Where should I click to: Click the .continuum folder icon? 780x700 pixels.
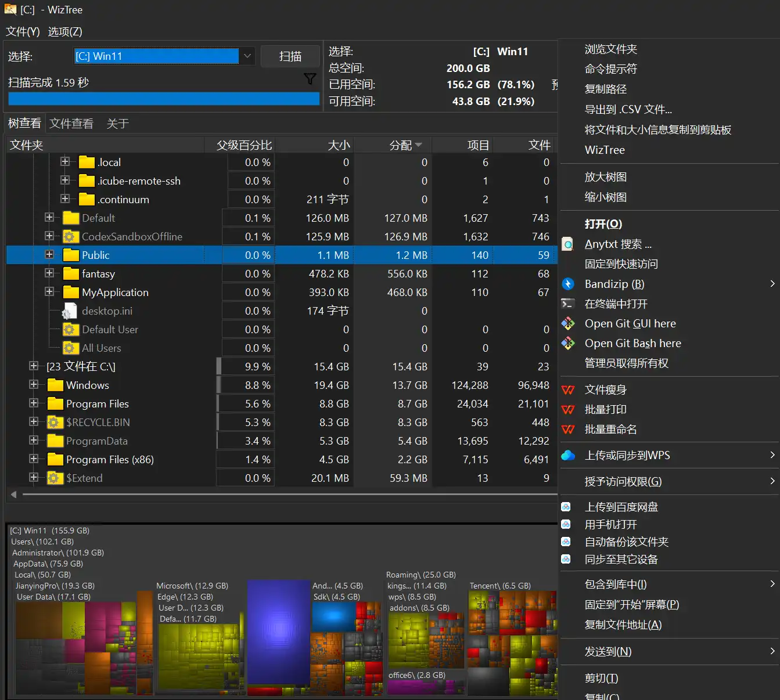point(87,199)
